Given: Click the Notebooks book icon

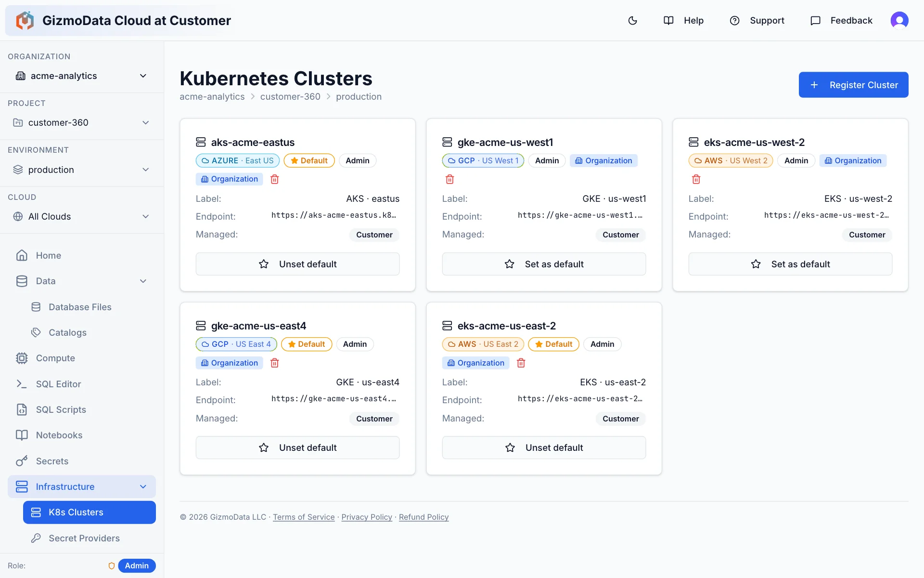Looking at the screenshot, I should [x=22, y=435].
